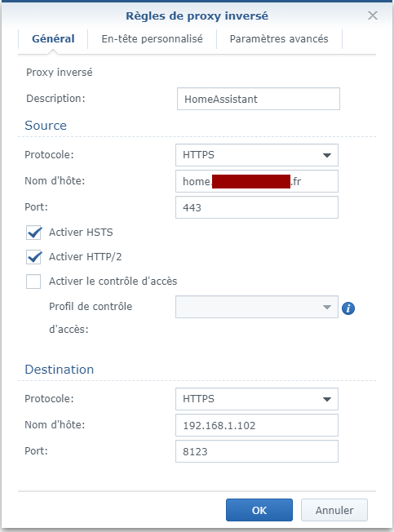Enable Activer le contrôle d'accès checkbox

tap(33, 282)
